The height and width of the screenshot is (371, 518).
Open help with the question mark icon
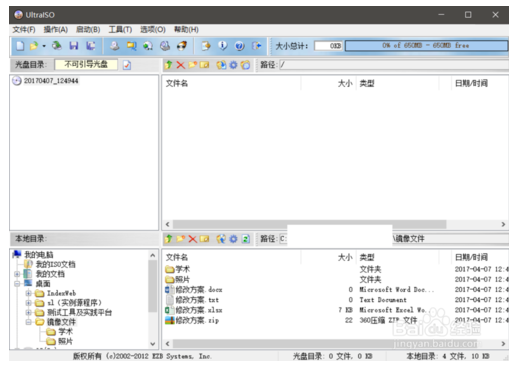pos(239,46)
